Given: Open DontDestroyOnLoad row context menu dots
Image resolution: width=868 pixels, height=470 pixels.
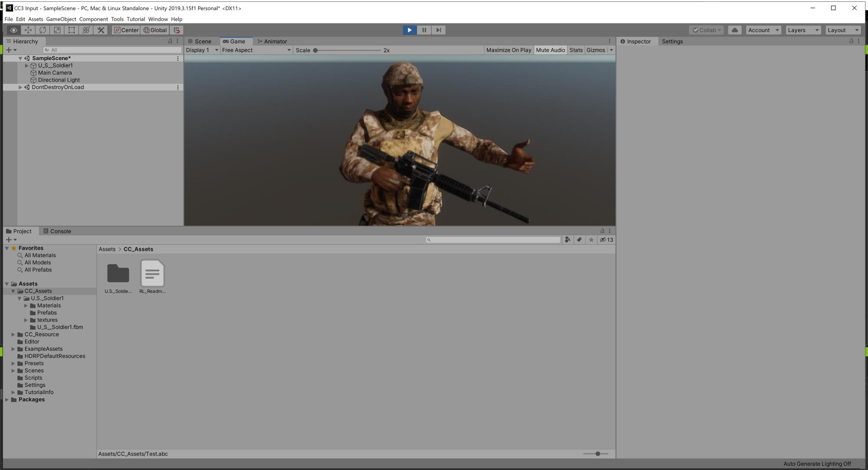Looking at the screenshot, I should [178, 87].
